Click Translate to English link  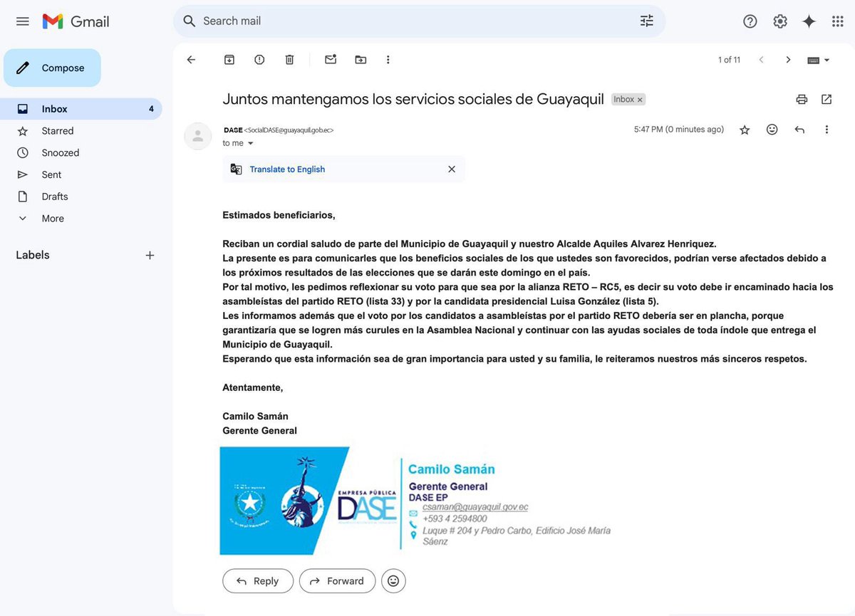point(287,169)
